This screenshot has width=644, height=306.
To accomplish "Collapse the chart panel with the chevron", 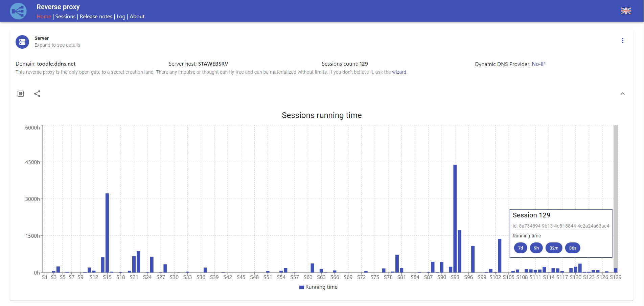I will pos(622,94).
